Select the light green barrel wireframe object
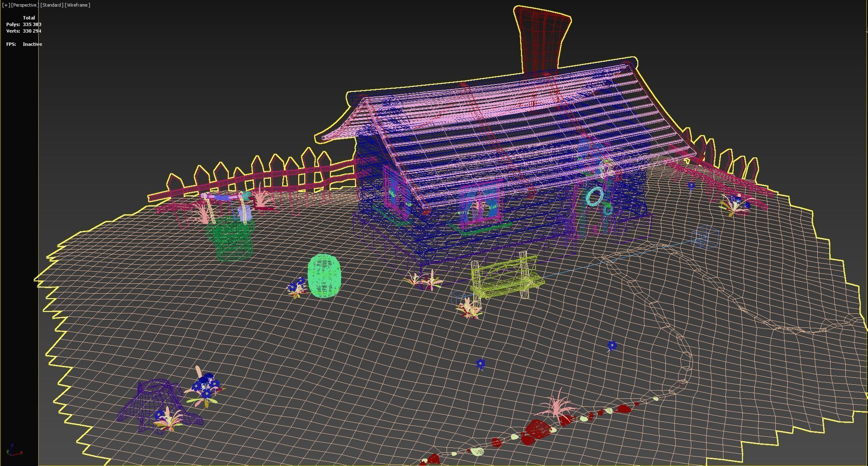 pos(324,276)
